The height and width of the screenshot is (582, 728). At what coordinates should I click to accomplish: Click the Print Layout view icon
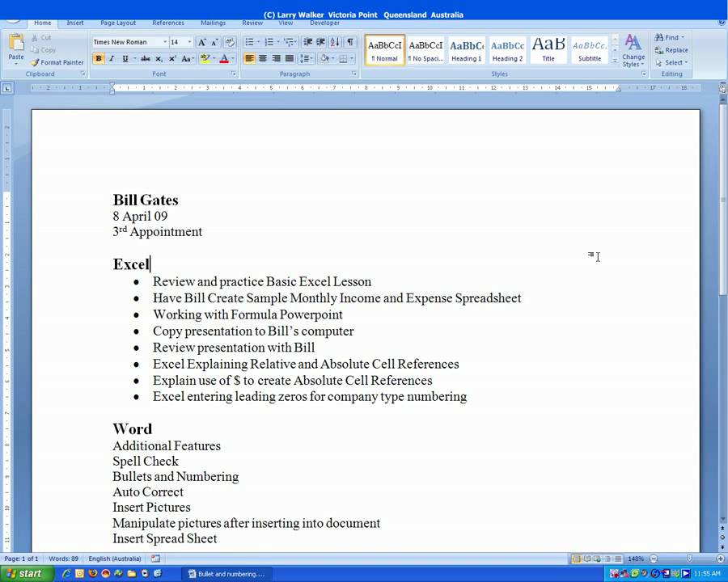pyautogui.click(x=577, y=559)
